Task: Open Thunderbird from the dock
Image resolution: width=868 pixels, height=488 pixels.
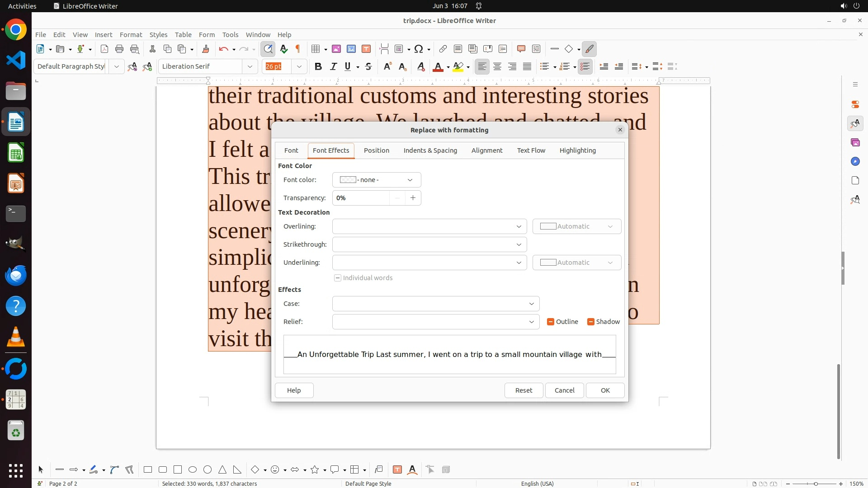Action: tap(16, 275)
